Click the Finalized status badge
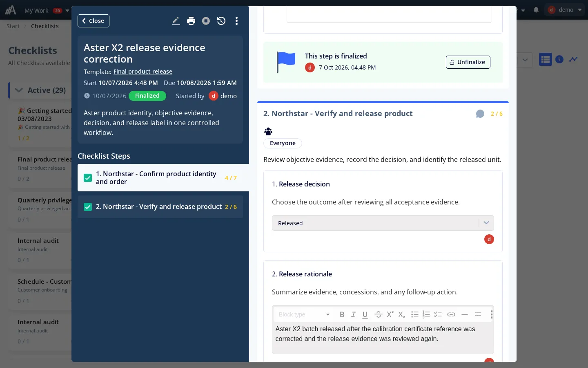 (x=147, y=96)
